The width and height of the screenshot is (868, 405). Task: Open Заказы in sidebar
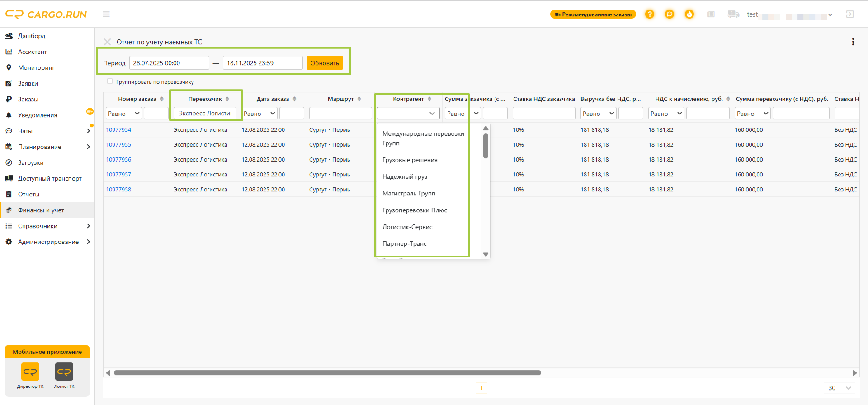(47, 99)
